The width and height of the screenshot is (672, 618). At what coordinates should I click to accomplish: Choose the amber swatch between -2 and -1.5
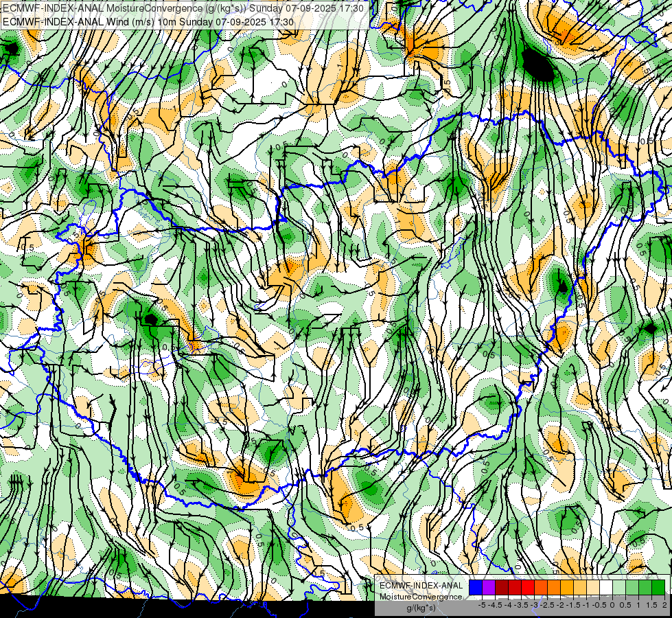(567, 588)
